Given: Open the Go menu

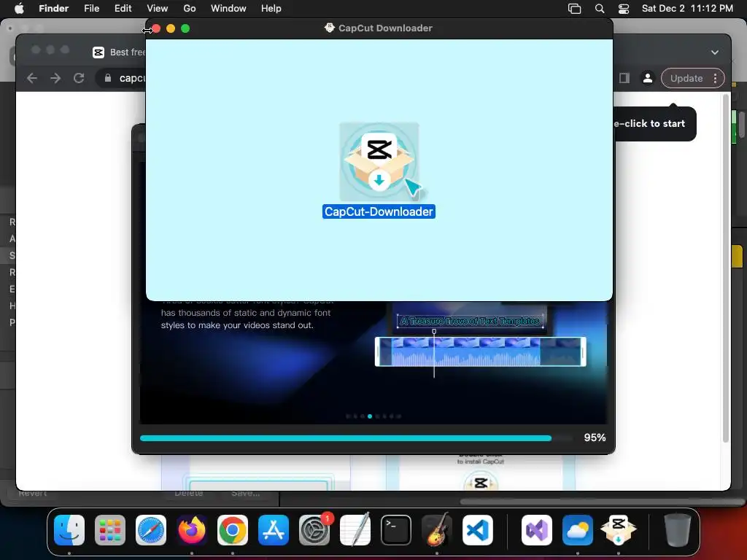Looking at the screenshot, I should (189, 9).
